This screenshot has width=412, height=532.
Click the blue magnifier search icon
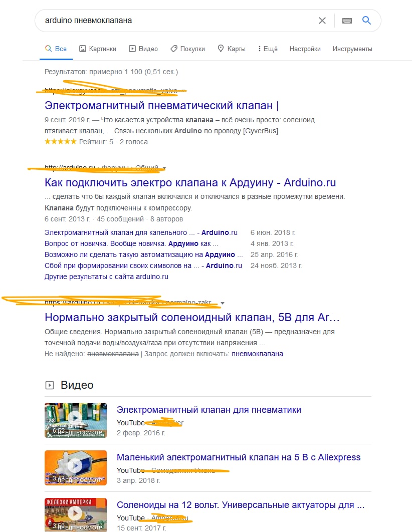(366, 21)
